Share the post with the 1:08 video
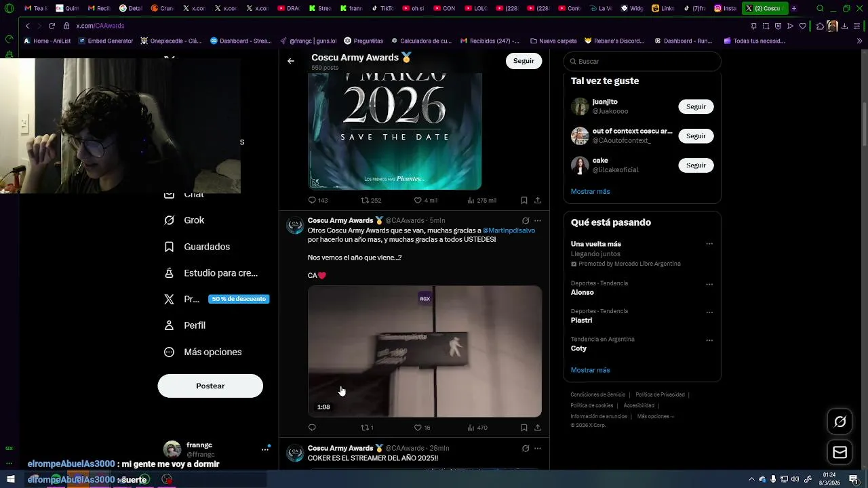The image size is (868, 488). coord(538,428)
